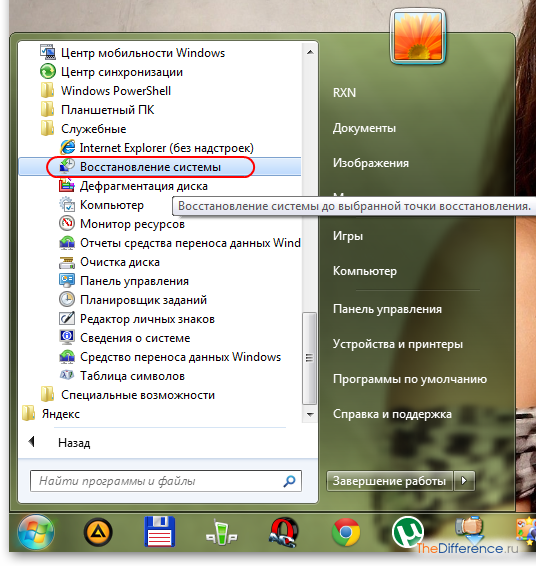The width and height of the screenshot is (536, 566).
Task: Open Игры in the right pane
Action: [348, 236]
